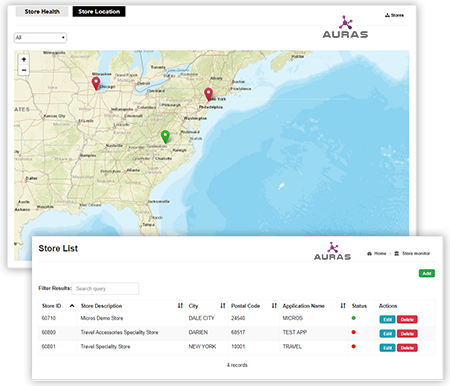Select store ID 60800 cell
The image size is (450, 386).
[x=49, y=333]
